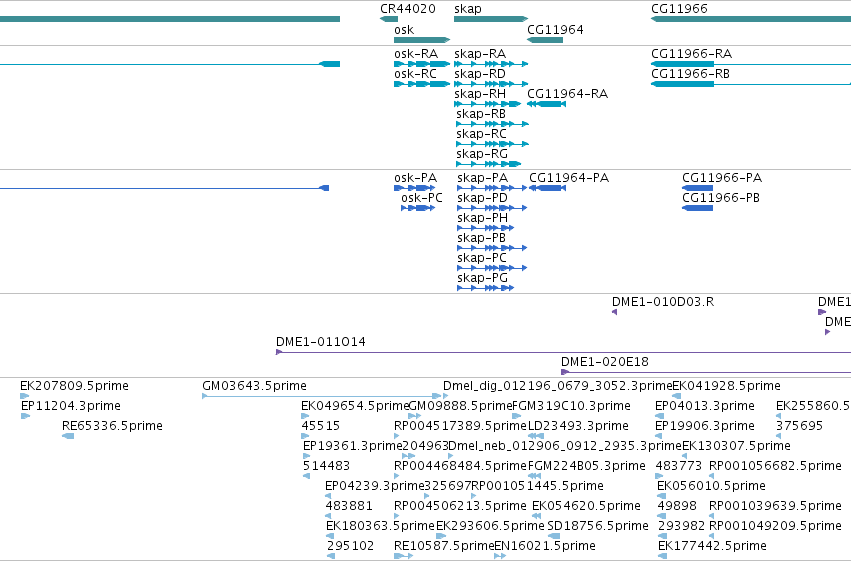Click the SD18756.5prime label

(598, 526)
